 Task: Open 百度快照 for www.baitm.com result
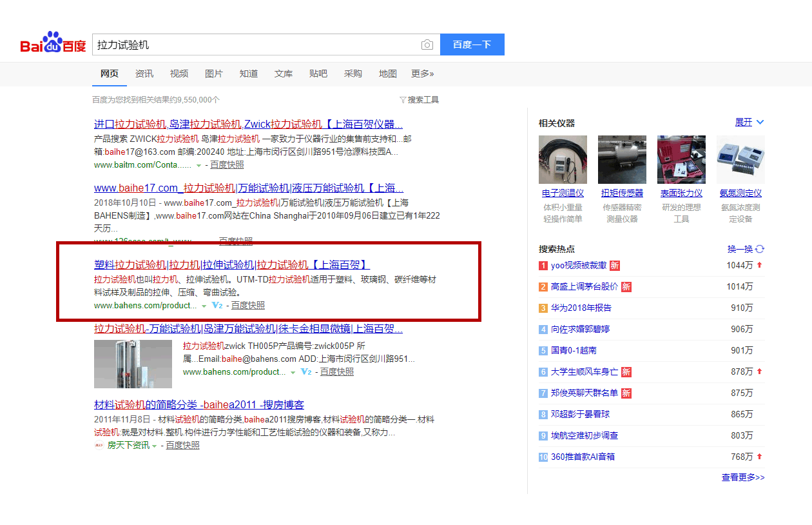[x=227, y=164]
